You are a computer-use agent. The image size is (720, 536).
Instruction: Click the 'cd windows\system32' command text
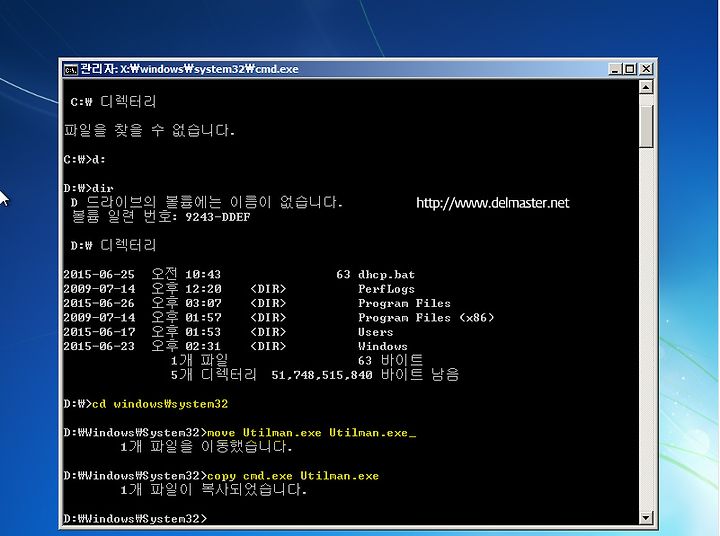point(160,404)
